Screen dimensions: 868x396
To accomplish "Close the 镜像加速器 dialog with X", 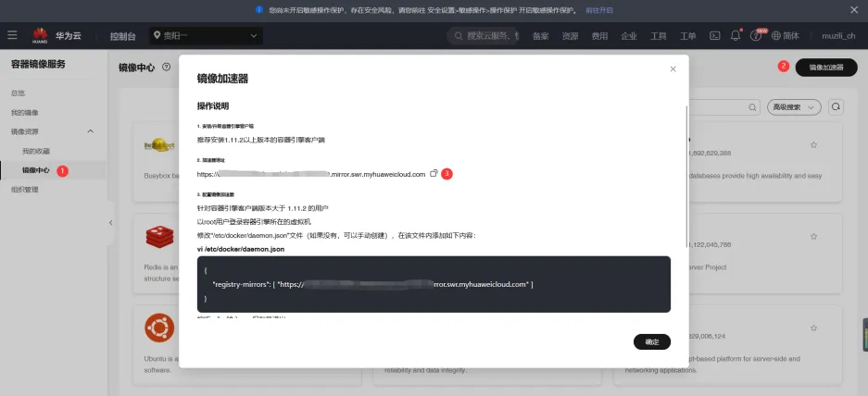I will click(673, 69).
